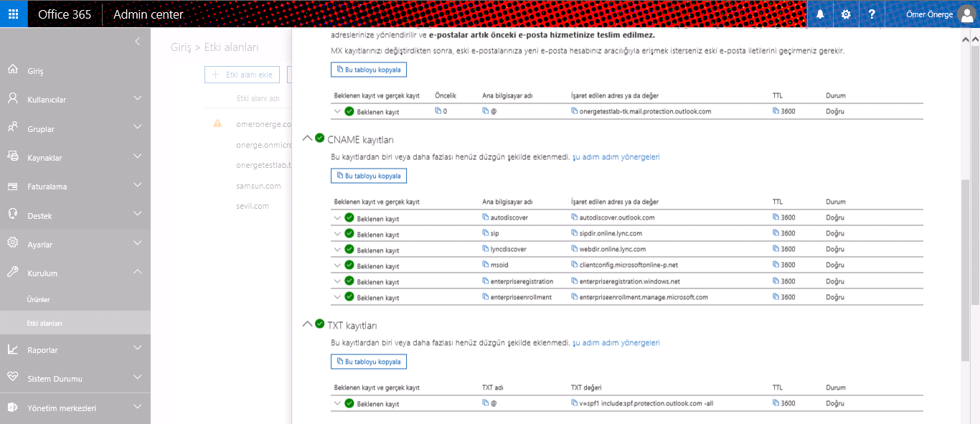Click the Admin center header title
Screen dimensions: 980x424
click(149, 14)
